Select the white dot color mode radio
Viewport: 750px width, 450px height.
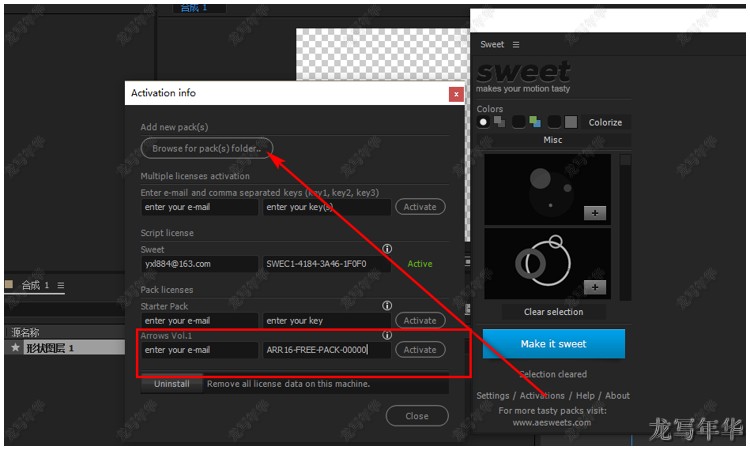(x=483, y=122)
